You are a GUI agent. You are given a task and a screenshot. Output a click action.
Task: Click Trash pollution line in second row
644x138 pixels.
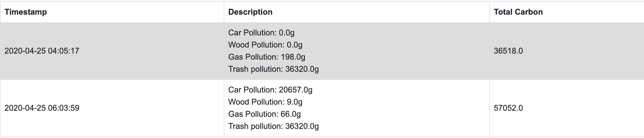tap(273, 126)
